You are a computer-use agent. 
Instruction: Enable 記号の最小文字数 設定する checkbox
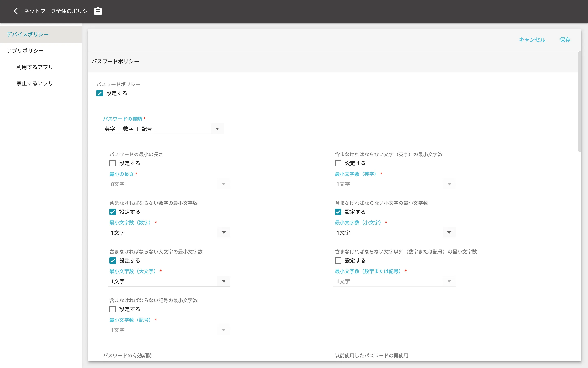click(x=113, y=309)
